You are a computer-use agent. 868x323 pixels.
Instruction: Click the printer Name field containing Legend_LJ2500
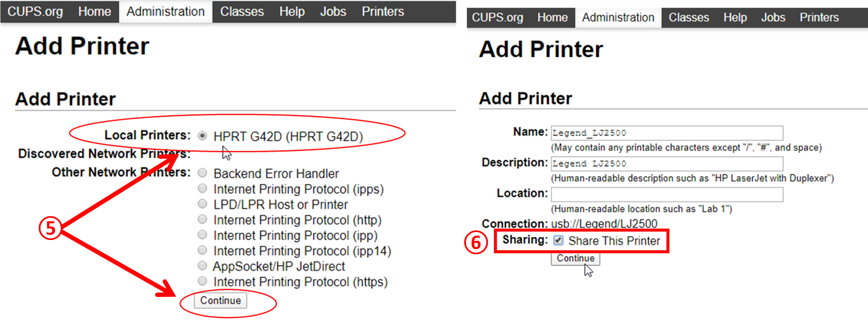667,133
